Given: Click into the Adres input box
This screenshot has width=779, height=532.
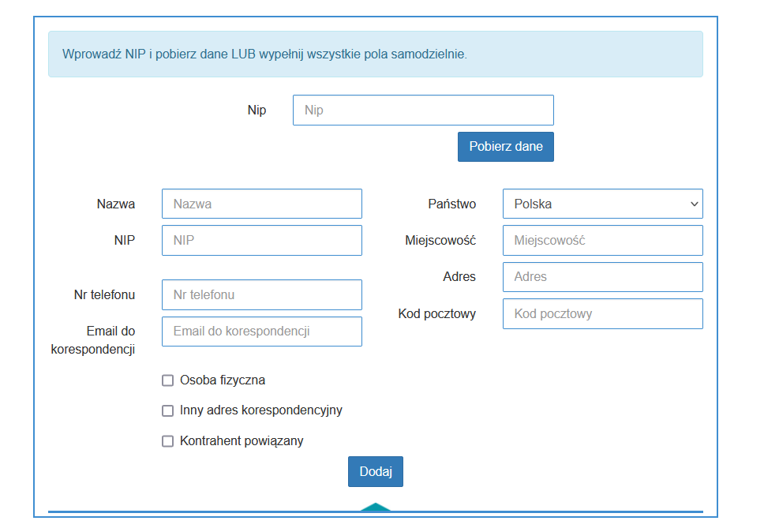Looking at the screenshot, I should click(602, 277).
